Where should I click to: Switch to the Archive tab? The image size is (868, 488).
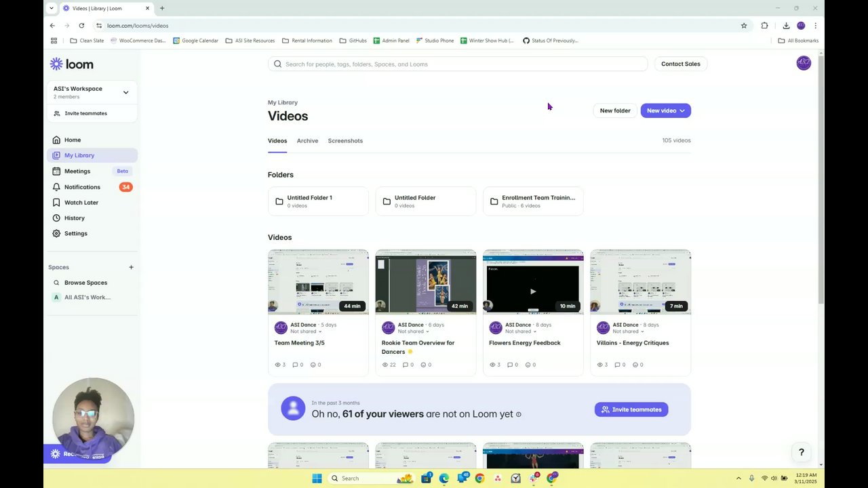click(x=307, y=141)
